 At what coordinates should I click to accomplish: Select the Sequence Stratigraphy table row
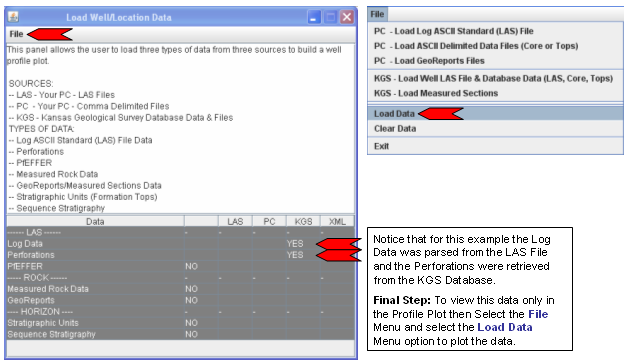click(x=181, y=334)
